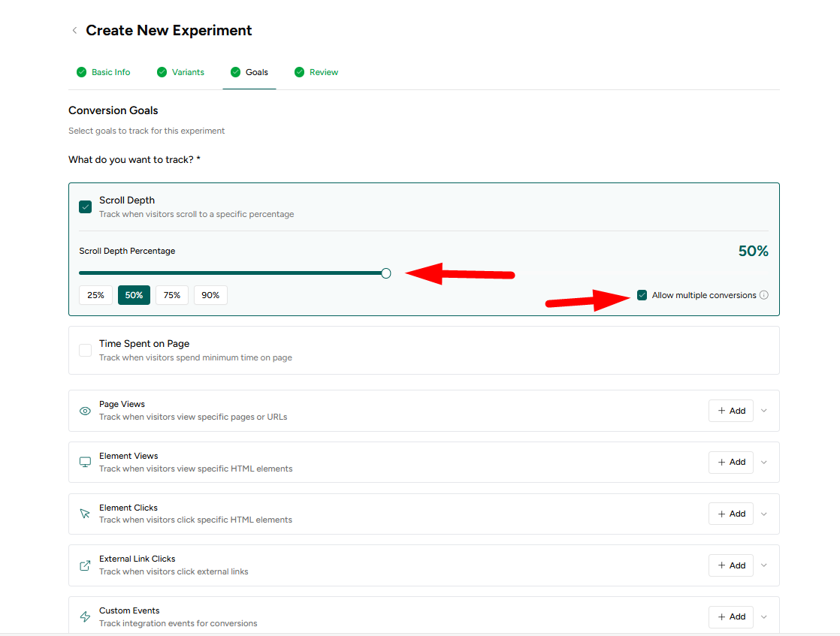The image size is (840, 636).
Task: Click the back arrow beside Create New Experiment
Action: click(74, 31)
